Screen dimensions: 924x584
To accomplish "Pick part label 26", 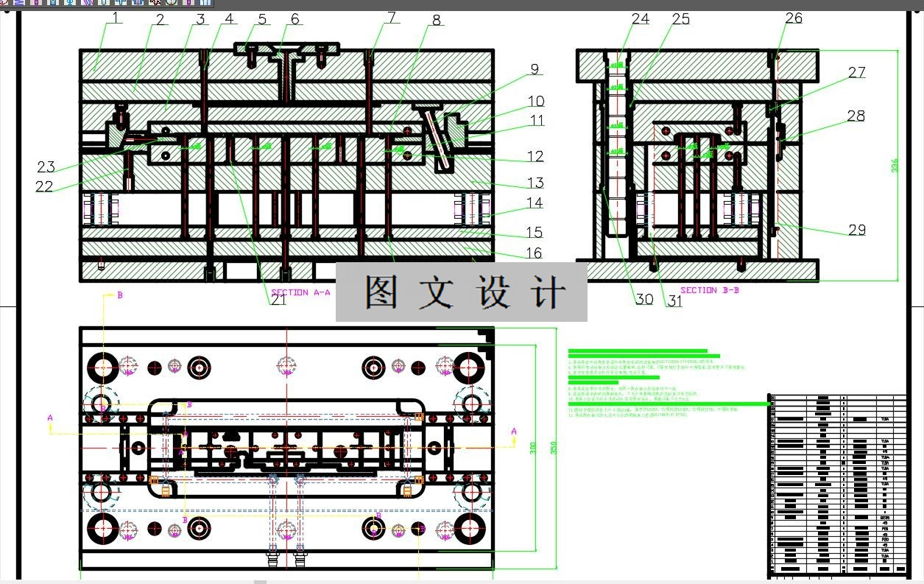I will point(794,18).
